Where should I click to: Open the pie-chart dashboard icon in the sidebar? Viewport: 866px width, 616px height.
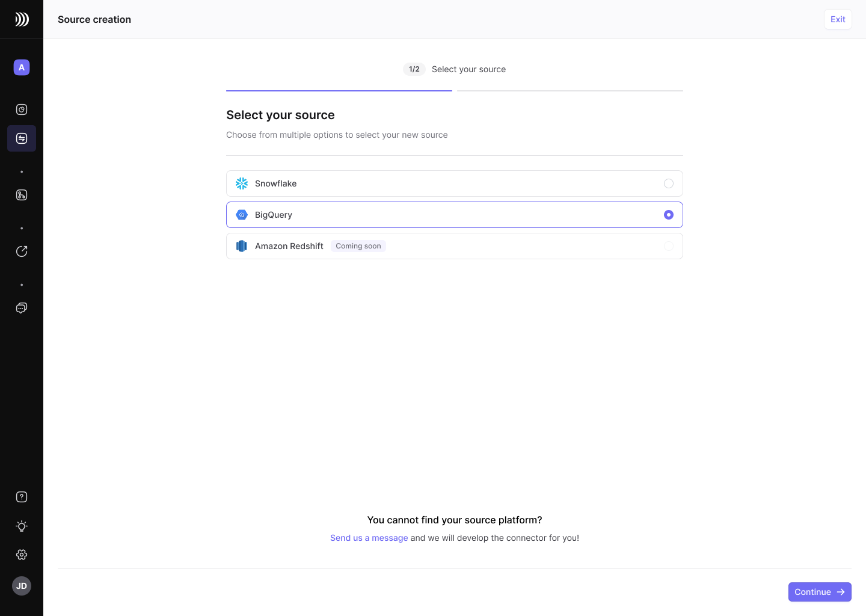click(x=22, y=109)
